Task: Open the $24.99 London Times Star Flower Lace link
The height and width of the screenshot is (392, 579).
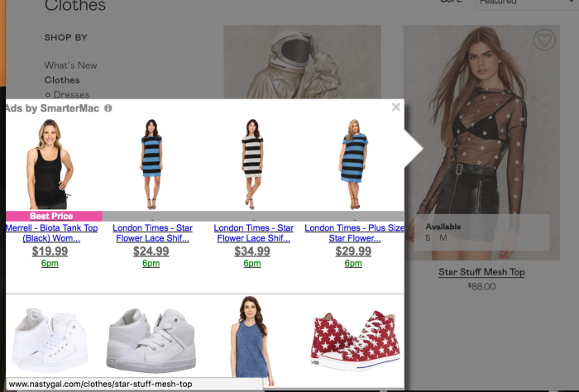Action: (x=152, y=233)
